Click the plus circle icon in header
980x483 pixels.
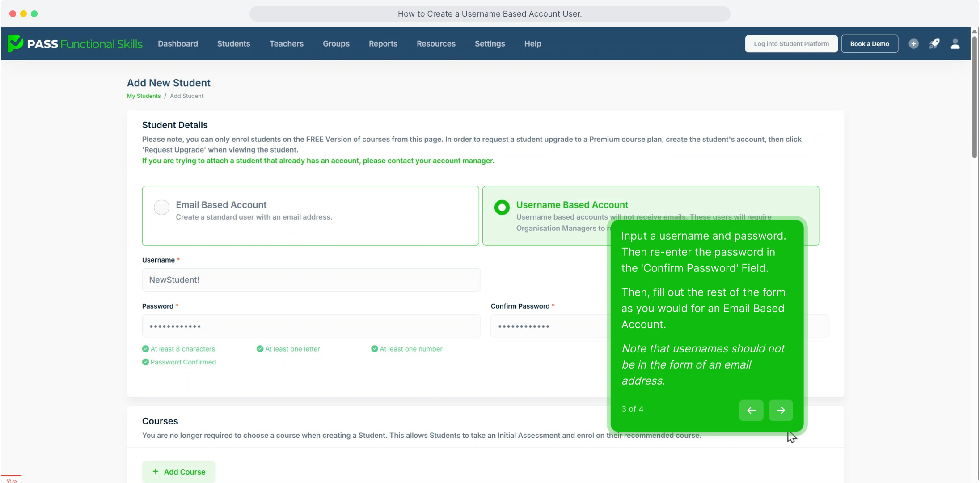913,44
